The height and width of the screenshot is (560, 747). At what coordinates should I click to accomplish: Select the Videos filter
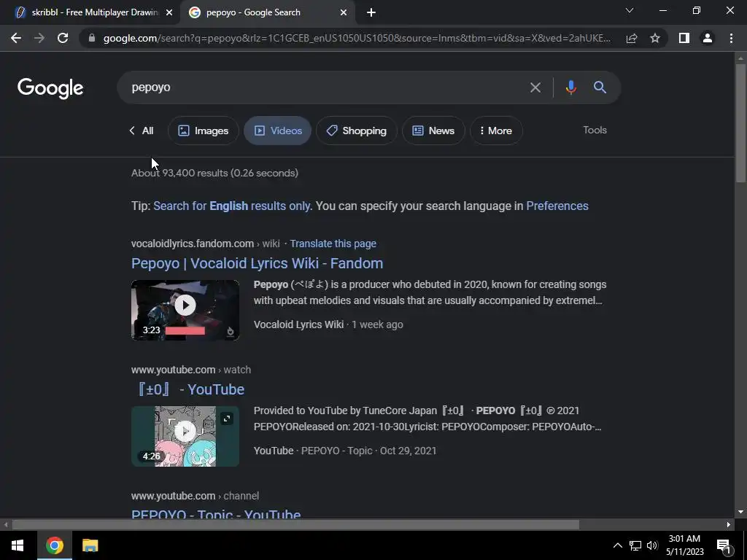click(x=278, y=131)
